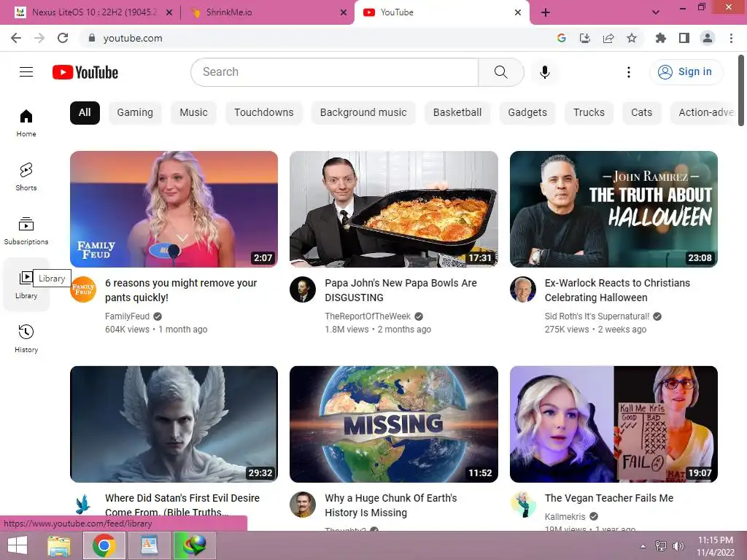Viewport: 747px width, 560px height.
Task: Open Shorts from the sidebar
Action: [26, 176]
